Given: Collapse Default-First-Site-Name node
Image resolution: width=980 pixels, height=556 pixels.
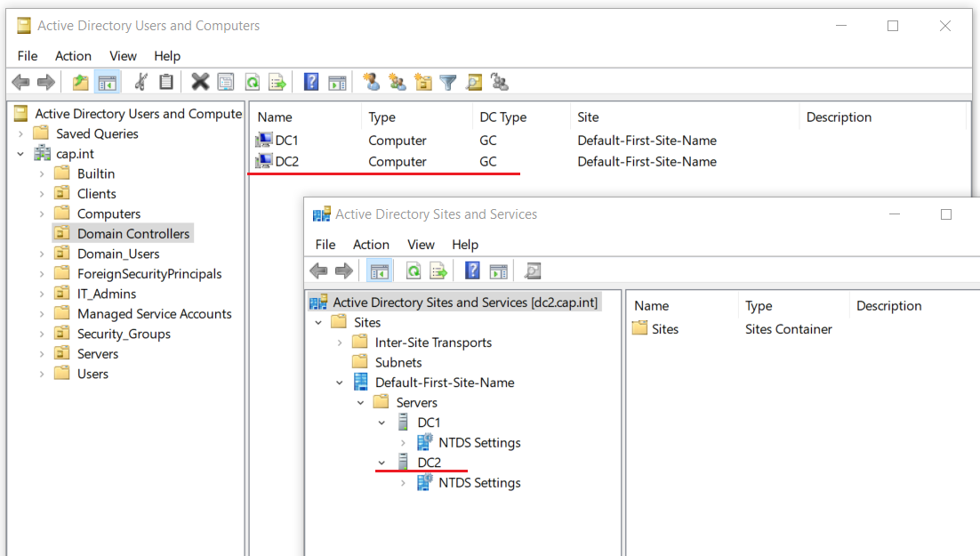Looking at the screenshot, I should (340, 383).
